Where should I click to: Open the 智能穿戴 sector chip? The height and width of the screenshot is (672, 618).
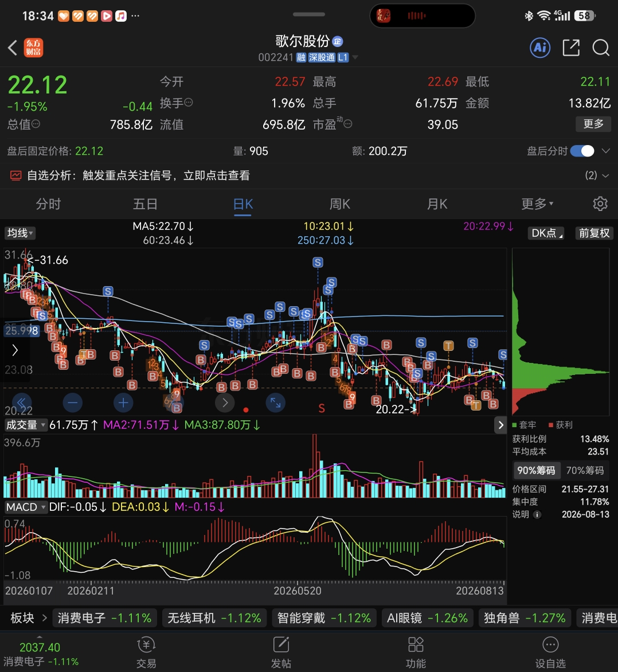(324, 618)
